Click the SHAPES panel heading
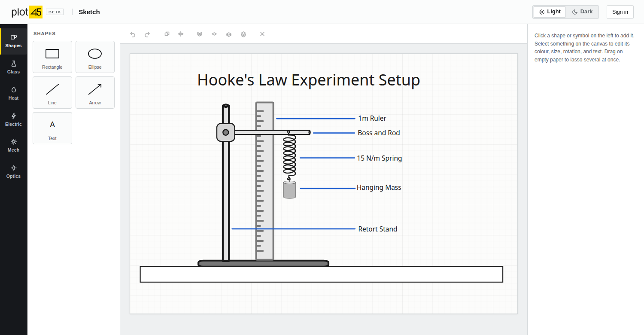The height and width of the screenshot is (335, 644). [45, 33]
